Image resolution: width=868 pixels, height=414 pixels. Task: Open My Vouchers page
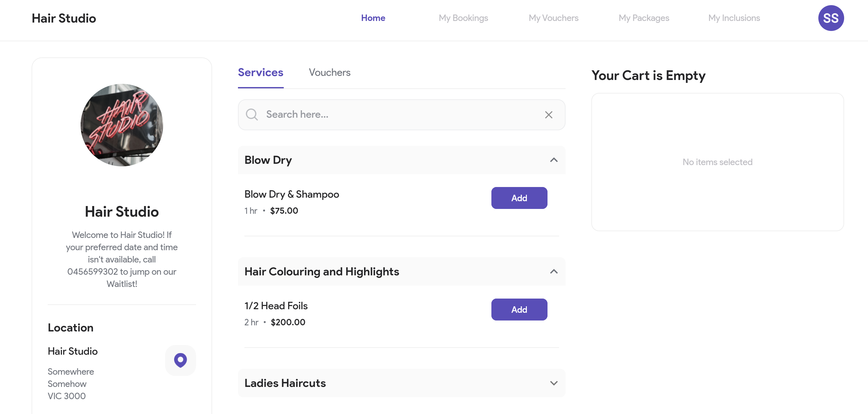pyautogui.click(x=553, y=18)
